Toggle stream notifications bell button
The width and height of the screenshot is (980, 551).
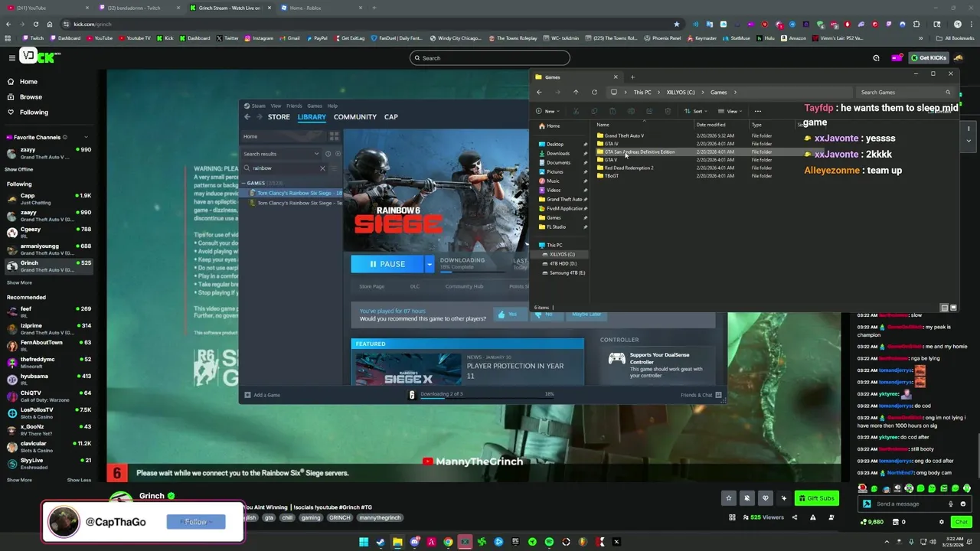pyautogui.click(x=747, y=498)
